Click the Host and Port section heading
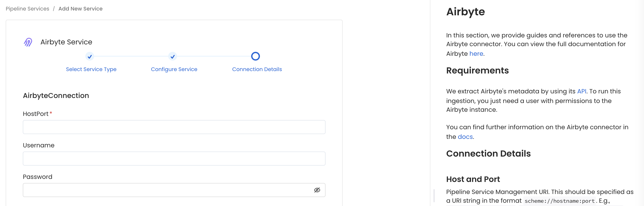Image resolution: width=644 pixels, height=206 pixels. click(x=473, y=179)
